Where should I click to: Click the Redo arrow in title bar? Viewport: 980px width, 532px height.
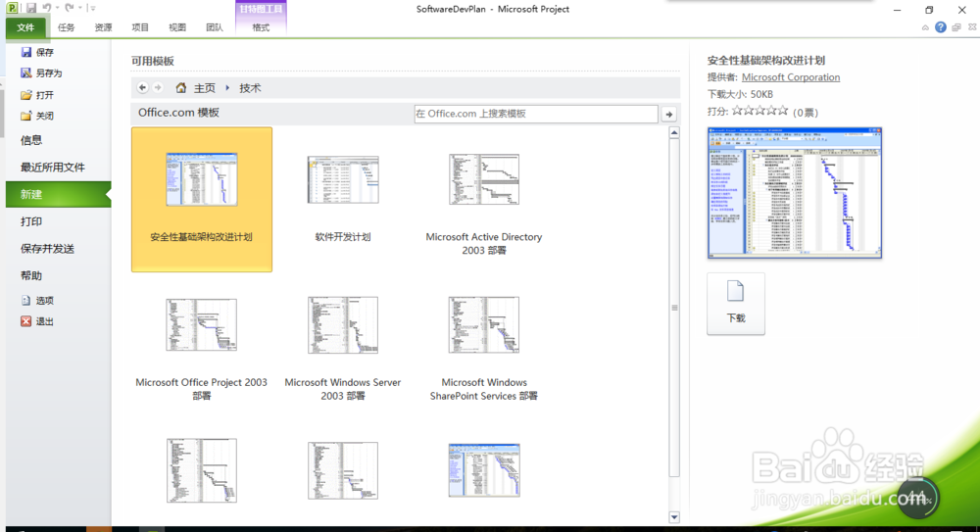click(70, 8)
